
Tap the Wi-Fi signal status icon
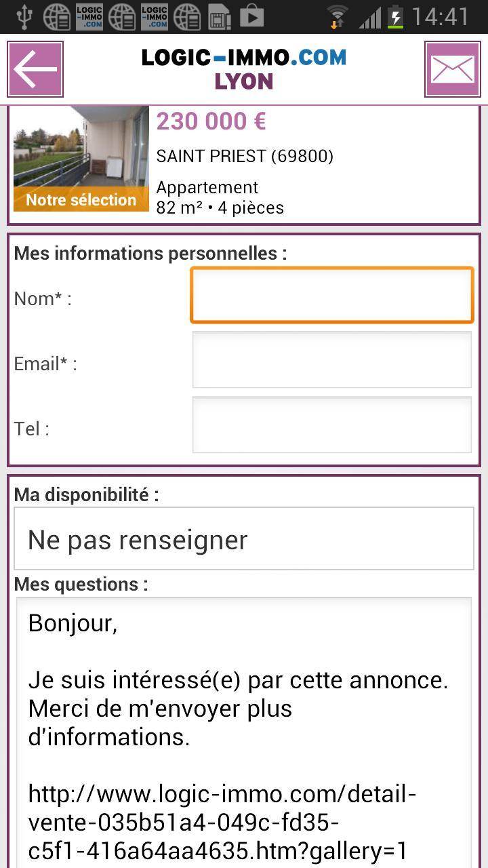pos(337,17)
